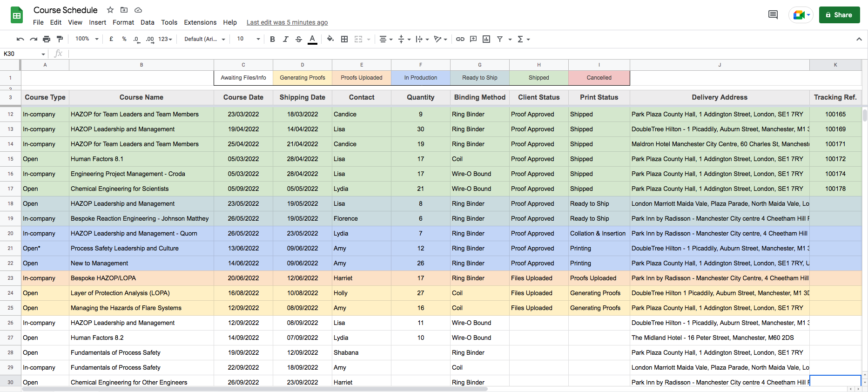Open the Insert menu

tap(98, 22)
